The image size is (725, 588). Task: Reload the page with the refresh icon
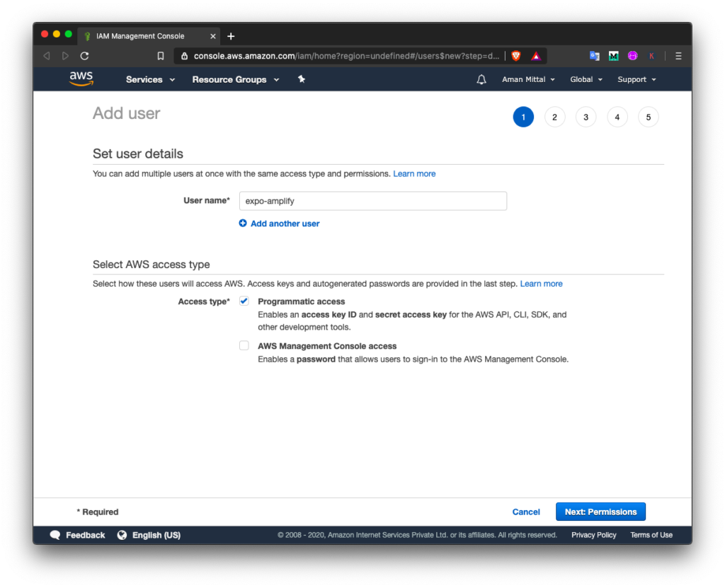pyautogui.click(x=84, y=55)
